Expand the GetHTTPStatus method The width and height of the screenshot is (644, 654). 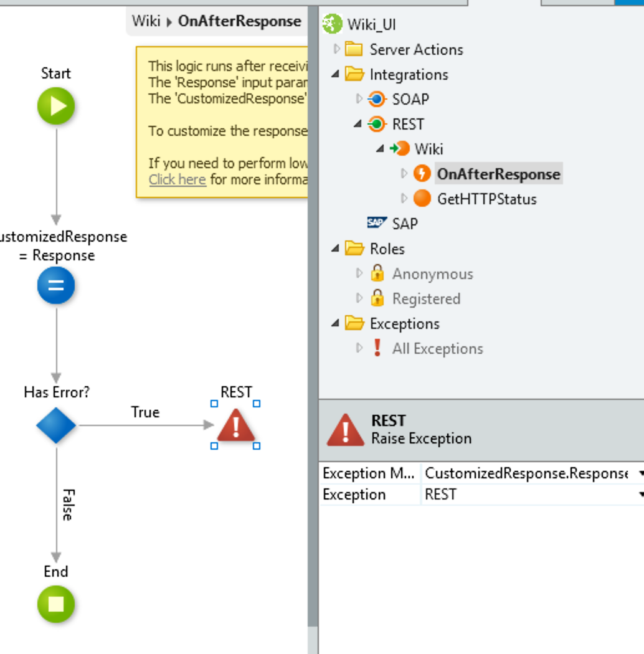[404, 199]
